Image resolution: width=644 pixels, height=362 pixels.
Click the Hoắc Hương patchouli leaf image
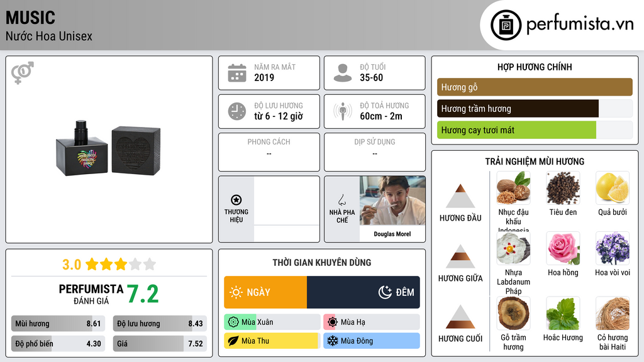click(x=563, y=314)
